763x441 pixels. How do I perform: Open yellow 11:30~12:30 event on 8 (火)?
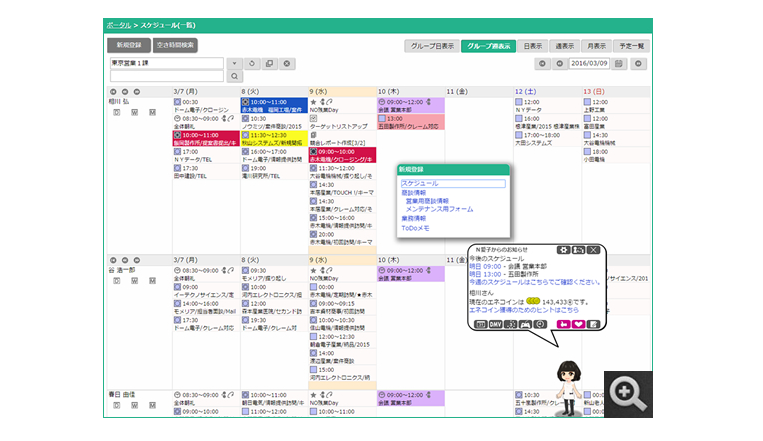(x=274, y=139)
